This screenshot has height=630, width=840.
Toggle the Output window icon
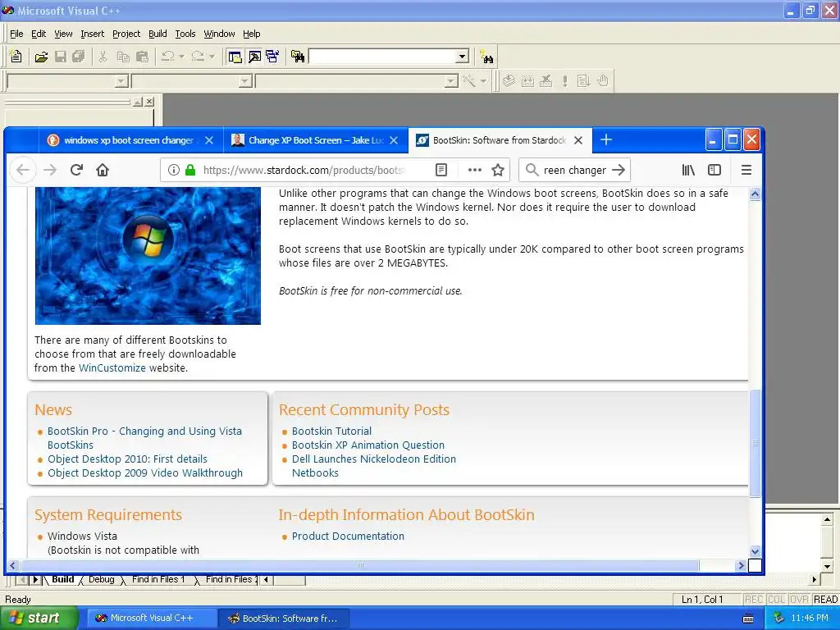click(x=254, y=57)
